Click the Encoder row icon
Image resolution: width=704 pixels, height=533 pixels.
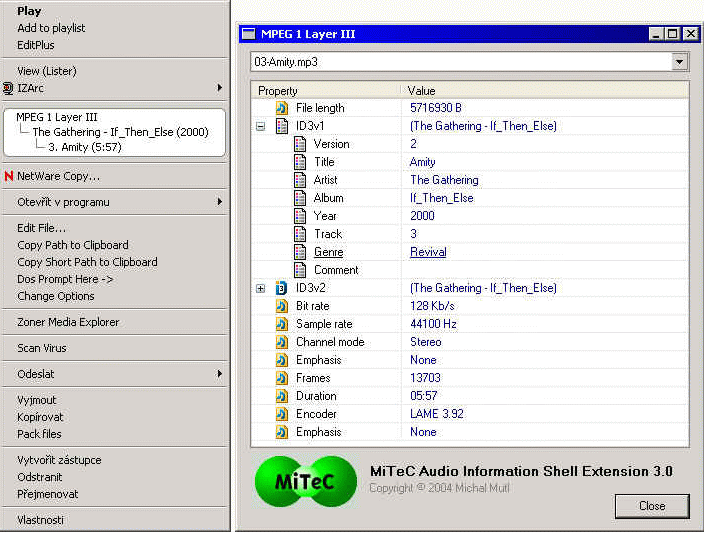[282, 414]
